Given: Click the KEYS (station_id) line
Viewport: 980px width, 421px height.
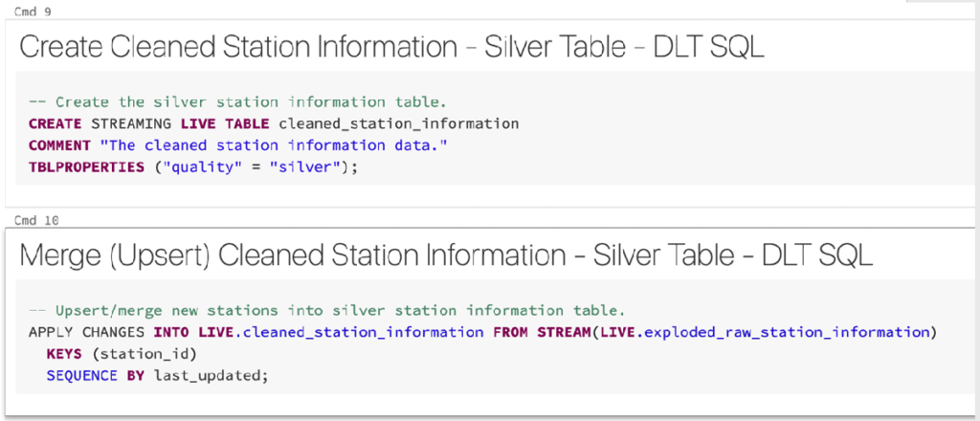Looking at the screenshot, I should pyautogui.click(x=122, y=354).
